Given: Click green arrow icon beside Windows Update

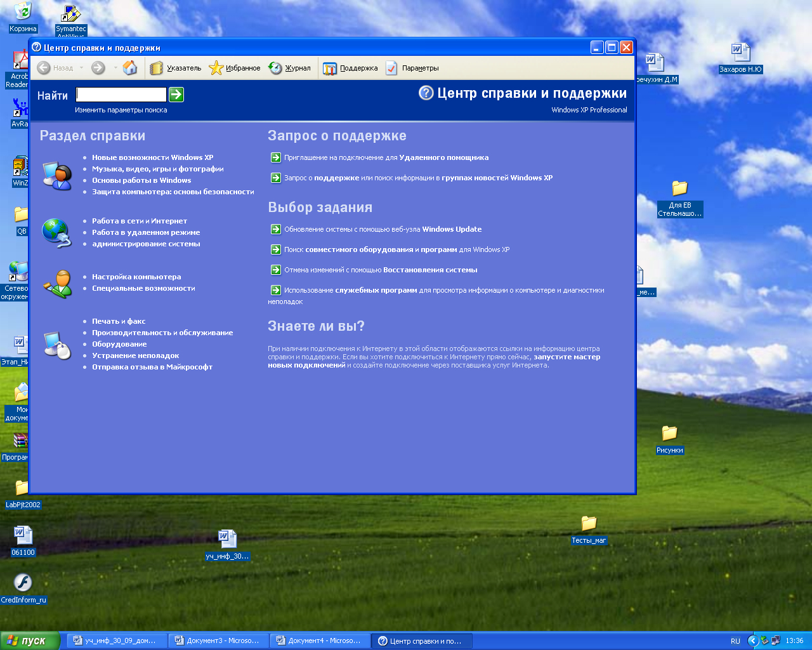Looking at the screenshot, I should pyautogui.click(x=276, y=229).
